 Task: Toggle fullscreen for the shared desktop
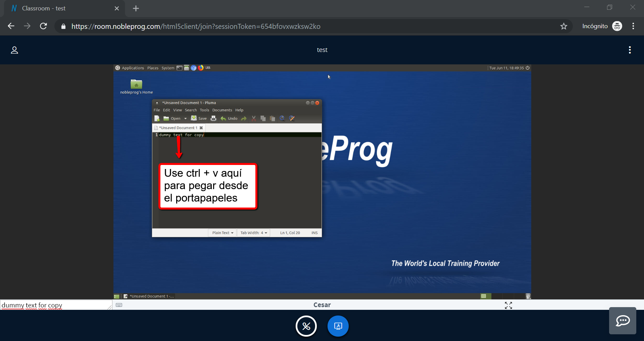[x=508, y=305]
